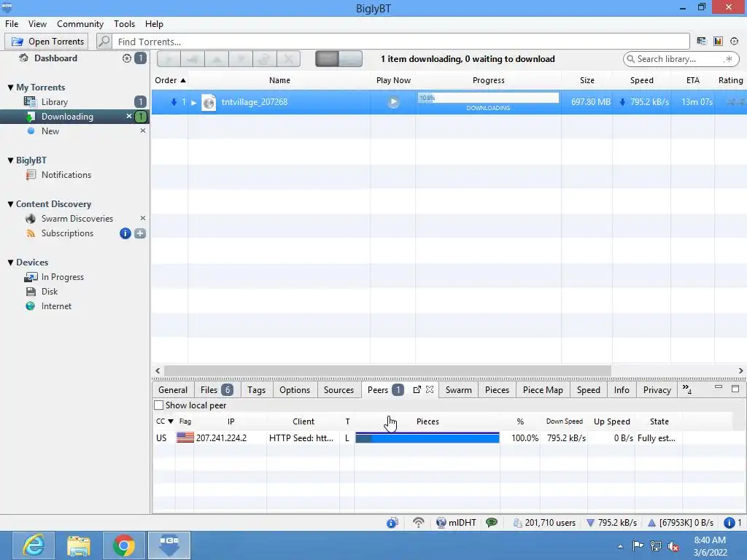Close the Downloading sidebar entry

(128, 116)
